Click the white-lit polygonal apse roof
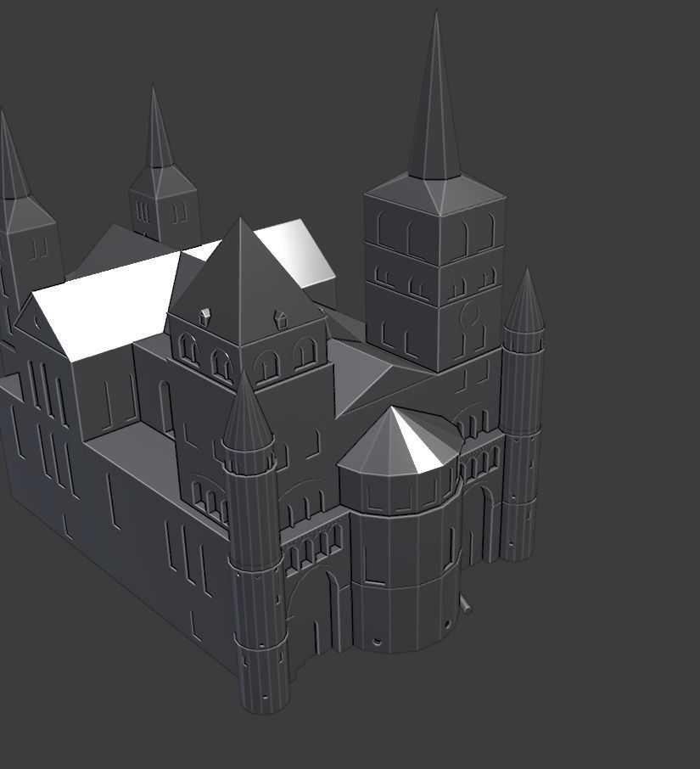Screen dimensions: 700x769 [x=400, y=440]
